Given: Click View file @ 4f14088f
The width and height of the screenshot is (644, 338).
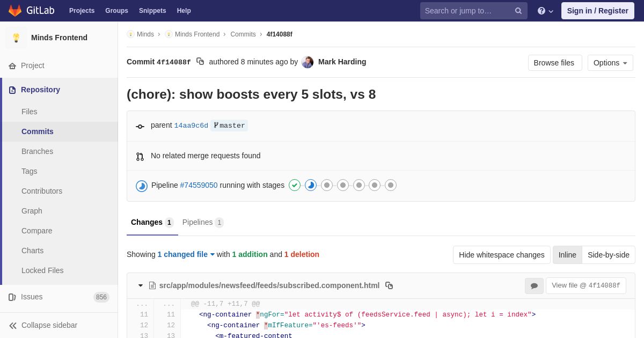Looking at the screenshot, I should [x=586, y=285].
